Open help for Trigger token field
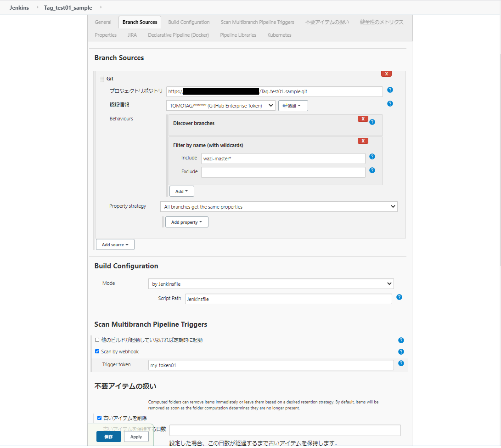 click(401, 363)
